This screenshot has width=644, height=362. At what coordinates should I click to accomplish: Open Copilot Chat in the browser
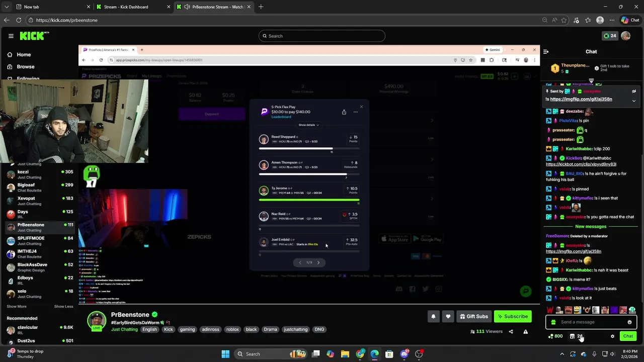(630, 20)
